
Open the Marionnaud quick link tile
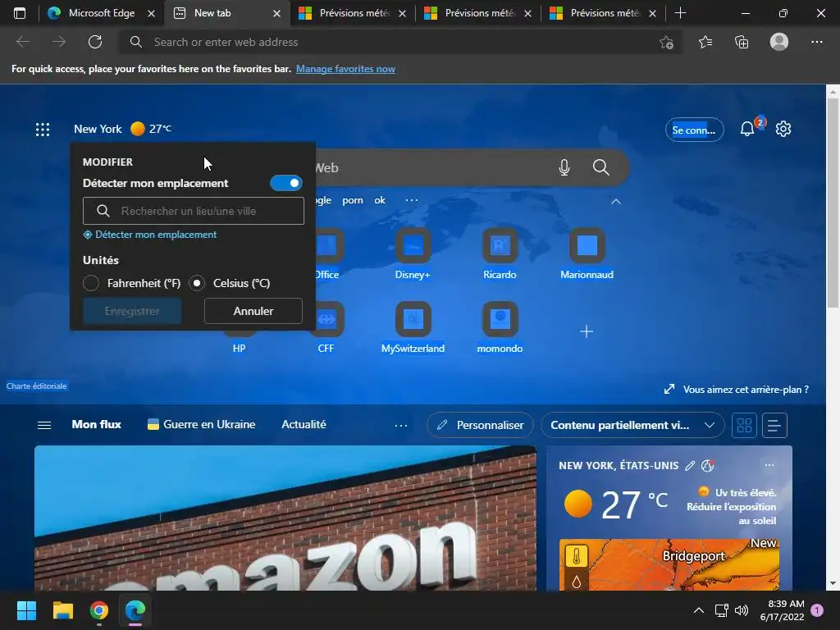pyautogui.click(x=587, y=254)
